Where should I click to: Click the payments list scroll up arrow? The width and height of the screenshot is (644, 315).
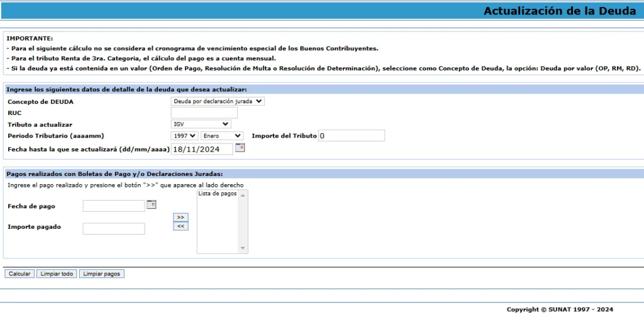coord(244,194)
